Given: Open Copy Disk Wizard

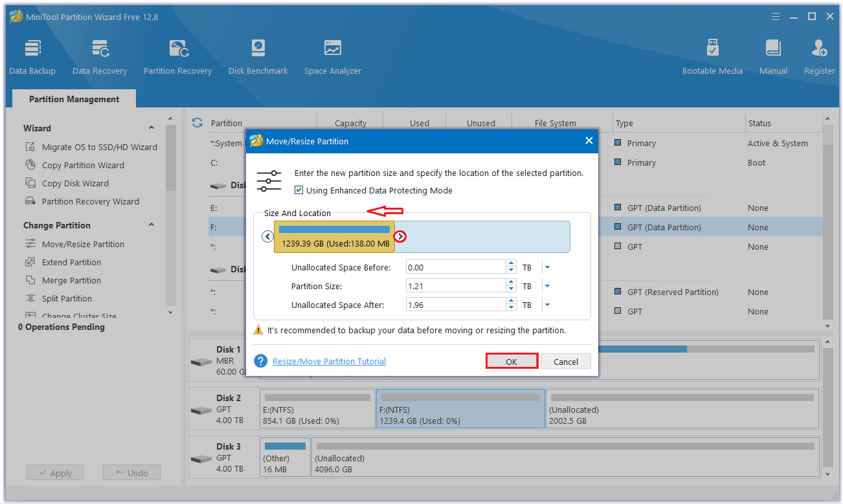Looking at the screenshot, I should (x=67, y=183).
